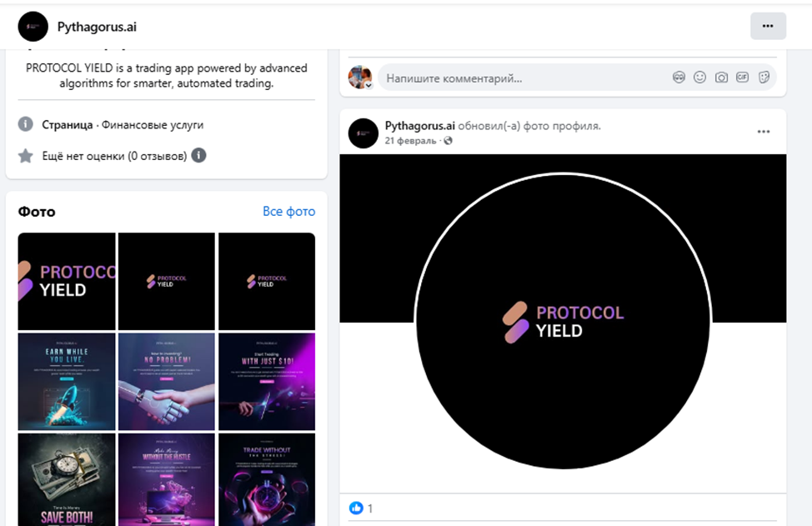Open the three-dot menu in page header
Screen dimensions: 812x526
pos(768,26)
